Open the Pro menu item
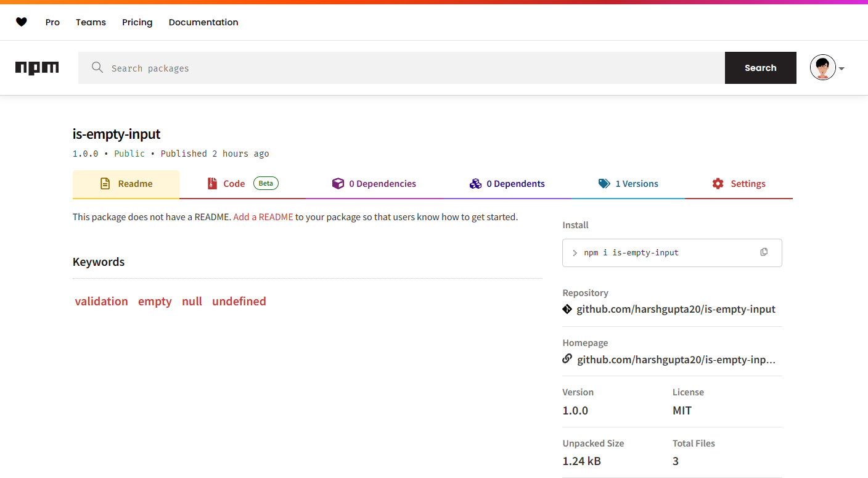The height and width of the screenshot is (478, 868). coord(52,22)
